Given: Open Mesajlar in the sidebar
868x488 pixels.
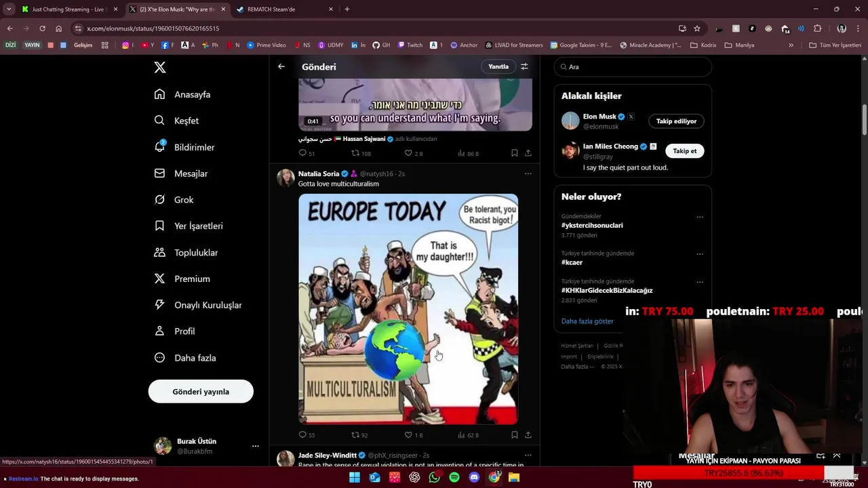Looking at the screenshot, I should click(x=181, y=174).
